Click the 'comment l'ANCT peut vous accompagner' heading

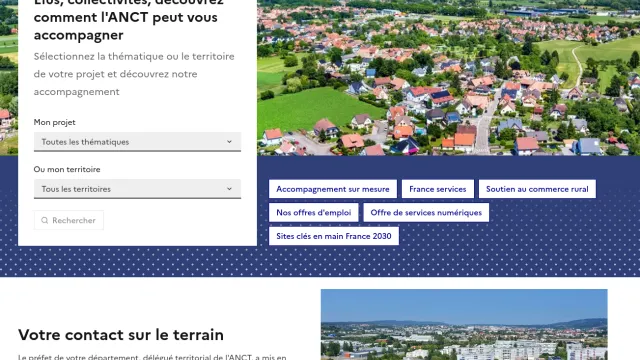(x=129, y=20)
